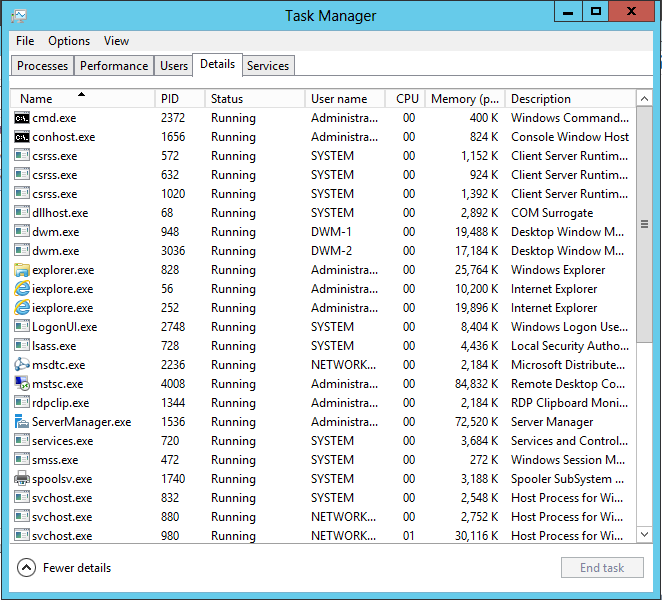Select svchost.exe name with PID 980
This screenshot has width=662, height=600.
tap(62, 536)
